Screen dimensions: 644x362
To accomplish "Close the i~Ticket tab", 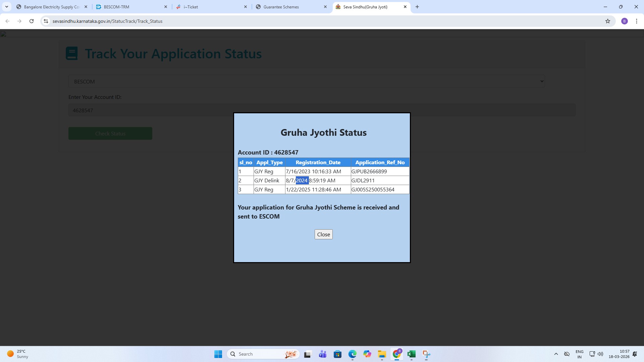I will (x=245, y=7).
